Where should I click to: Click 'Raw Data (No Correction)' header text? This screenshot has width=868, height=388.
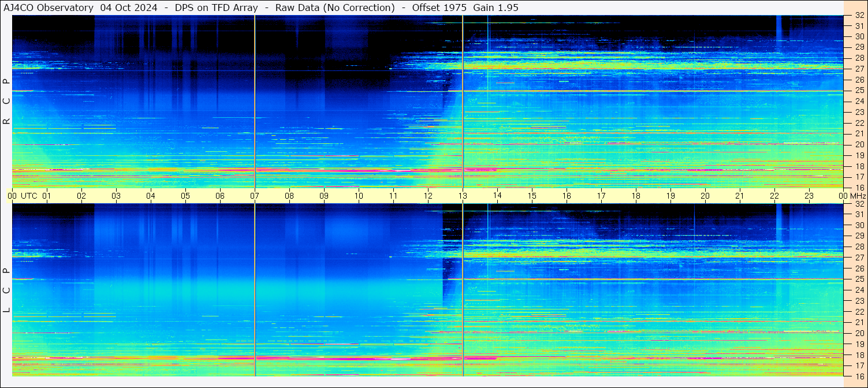(335, 8)
